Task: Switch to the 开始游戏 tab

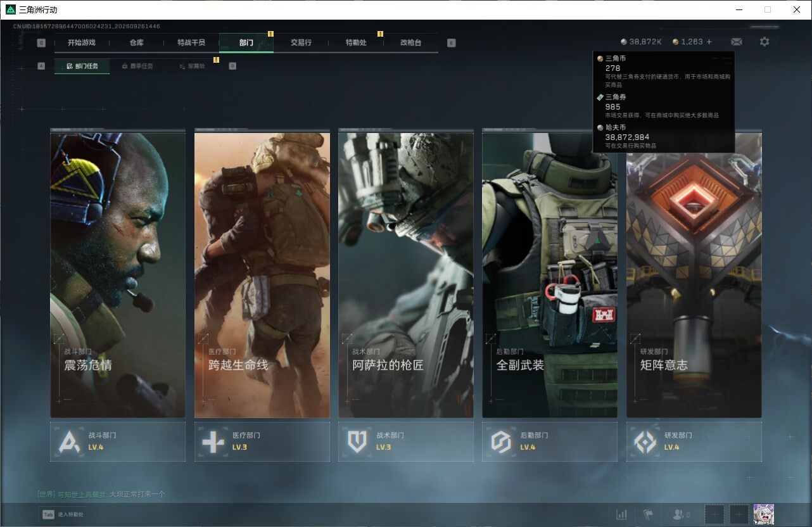Action: (82, 43)
